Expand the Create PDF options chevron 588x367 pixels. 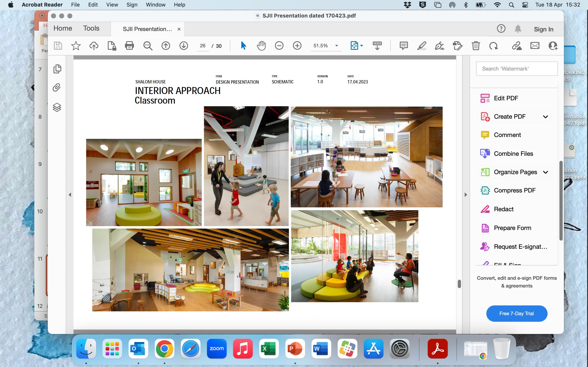tap(545, 117)
